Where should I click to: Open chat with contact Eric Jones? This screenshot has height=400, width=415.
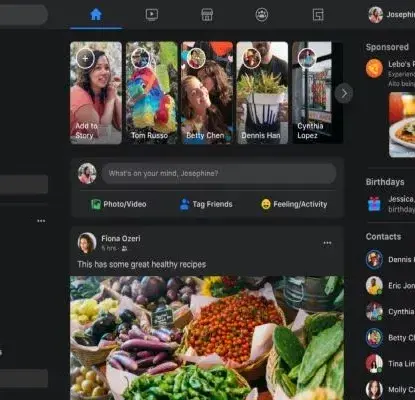390,285
